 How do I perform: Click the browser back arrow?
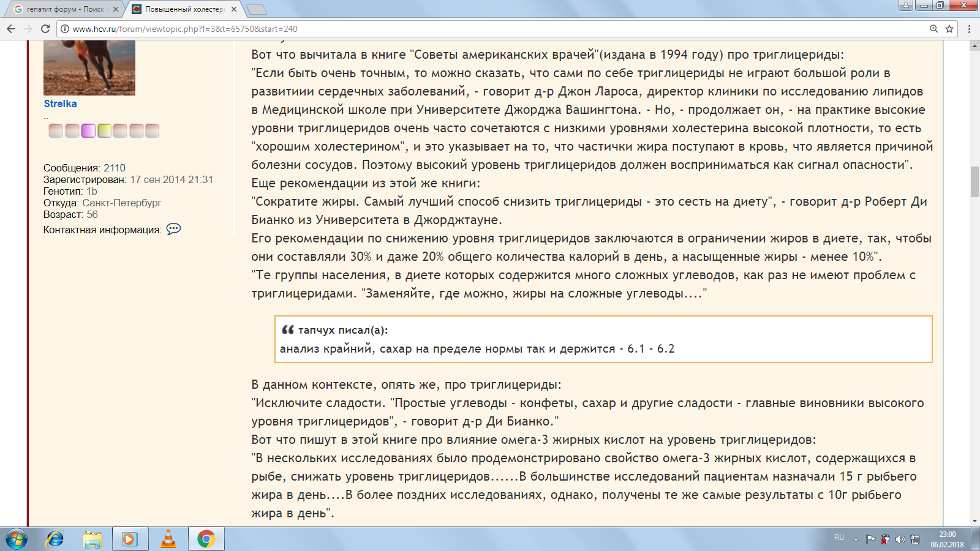pos(11,29)
